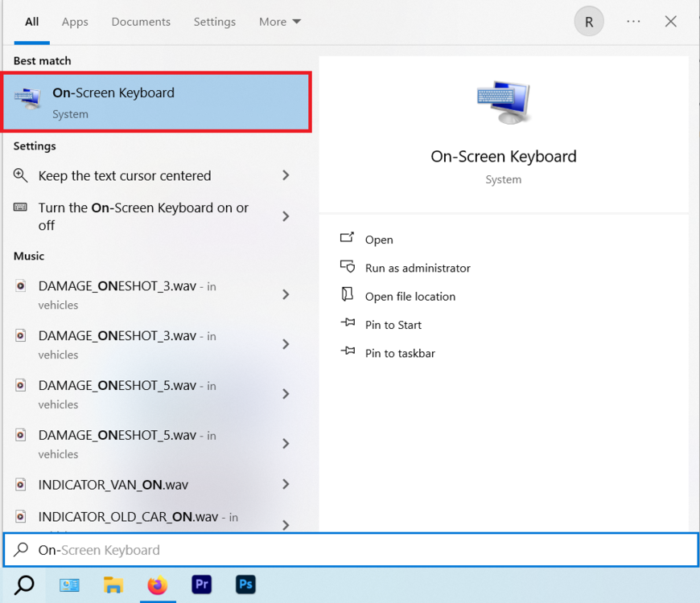The width and height of the screenshot is (700, 603).
Task: Switch to the Settings tab
Action: point(214,22)
